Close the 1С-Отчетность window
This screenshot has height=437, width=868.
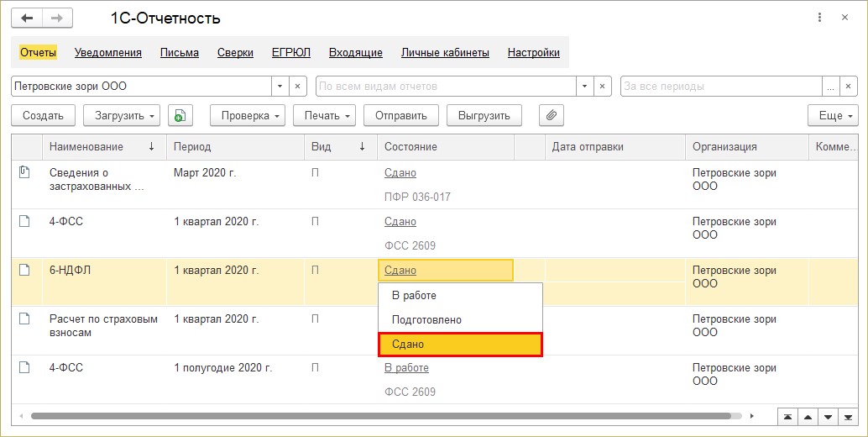(844, 18)
